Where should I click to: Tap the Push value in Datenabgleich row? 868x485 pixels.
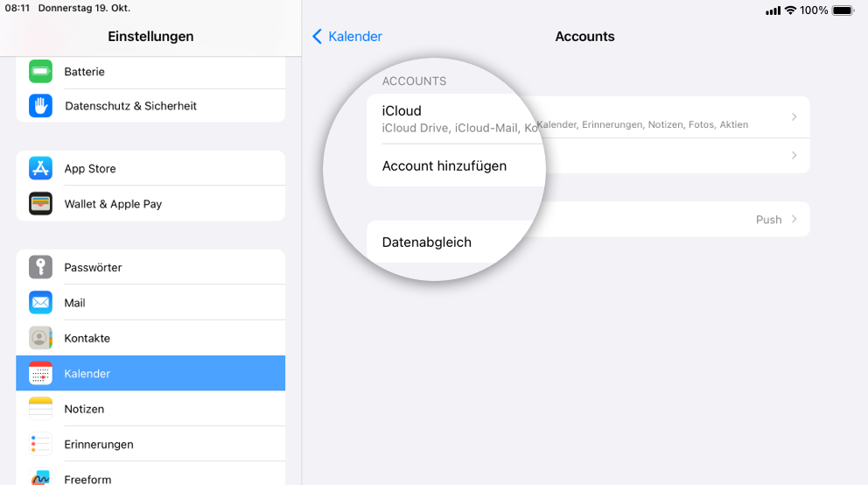pos(768,220)
